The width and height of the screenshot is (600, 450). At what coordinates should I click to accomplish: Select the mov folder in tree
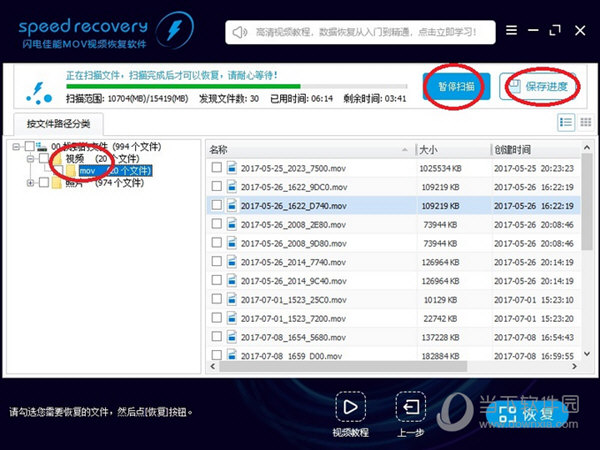pyautogui.click(x=115, y=171)
